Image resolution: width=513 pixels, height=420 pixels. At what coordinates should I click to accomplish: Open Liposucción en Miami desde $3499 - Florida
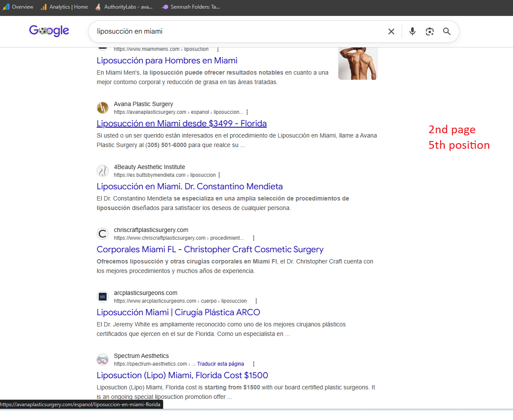(x=182, y=123)
